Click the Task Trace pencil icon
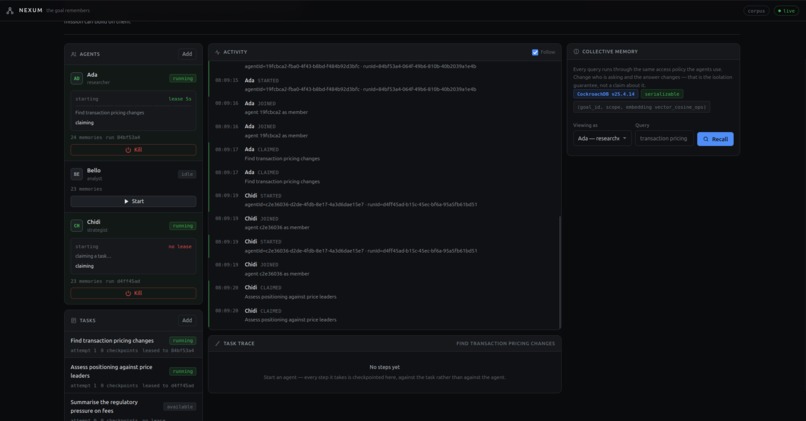The height and width of the screenshot is (421, 806). (x=217, y=343)
